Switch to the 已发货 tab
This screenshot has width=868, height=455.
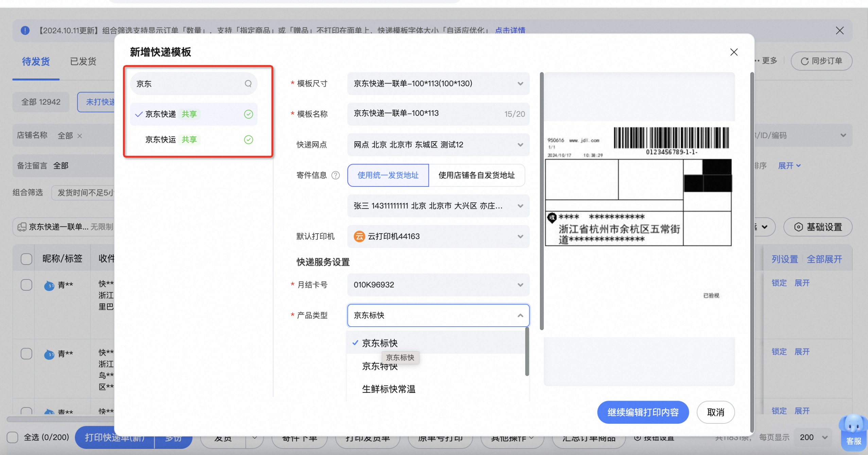tap(83, 61)
